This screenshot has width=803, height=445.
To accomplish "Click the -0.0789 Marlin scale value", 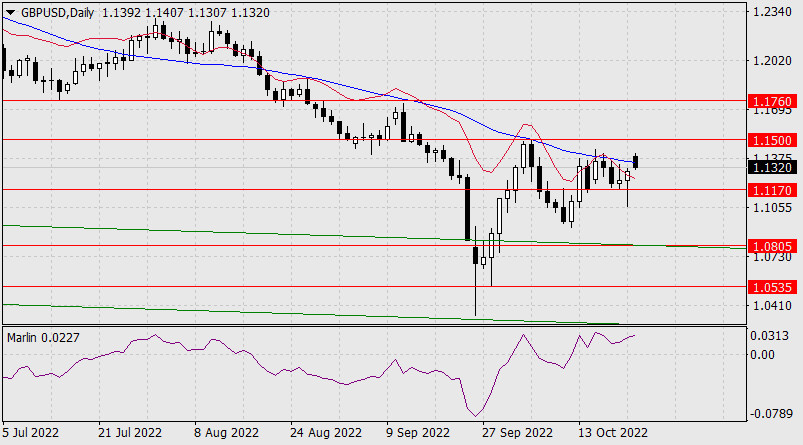I will pos(770,413).
